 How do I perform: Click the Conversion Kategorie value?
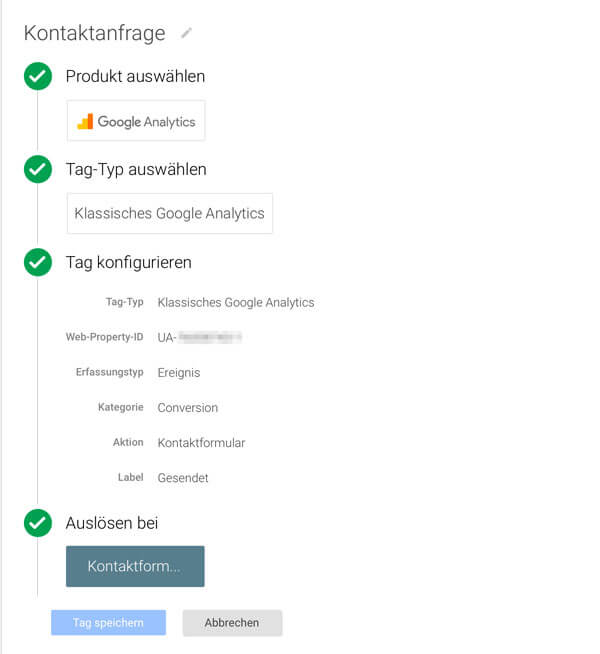coord(188,407)
